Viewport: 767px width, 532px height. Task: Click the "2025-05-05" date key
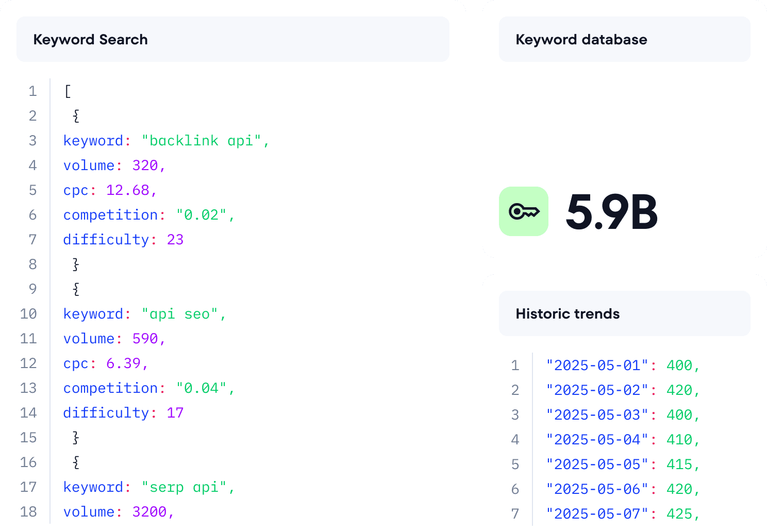coord(597,464)
